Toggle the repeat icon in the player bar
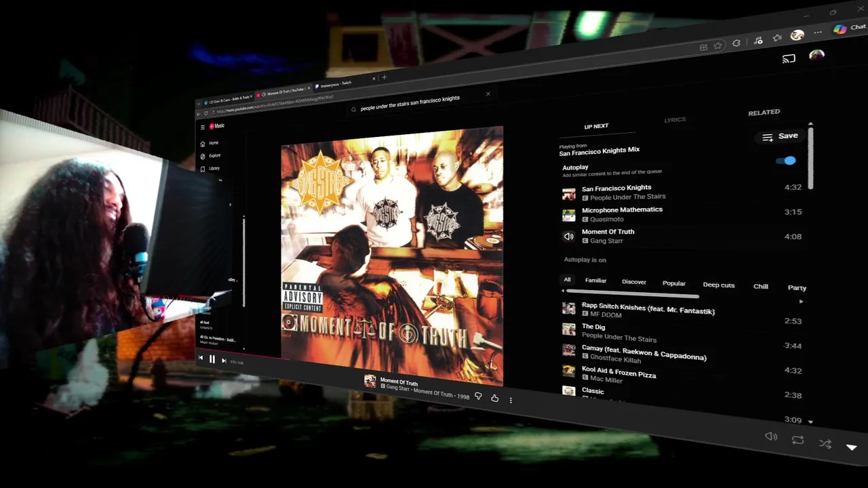 coord(797,441)
